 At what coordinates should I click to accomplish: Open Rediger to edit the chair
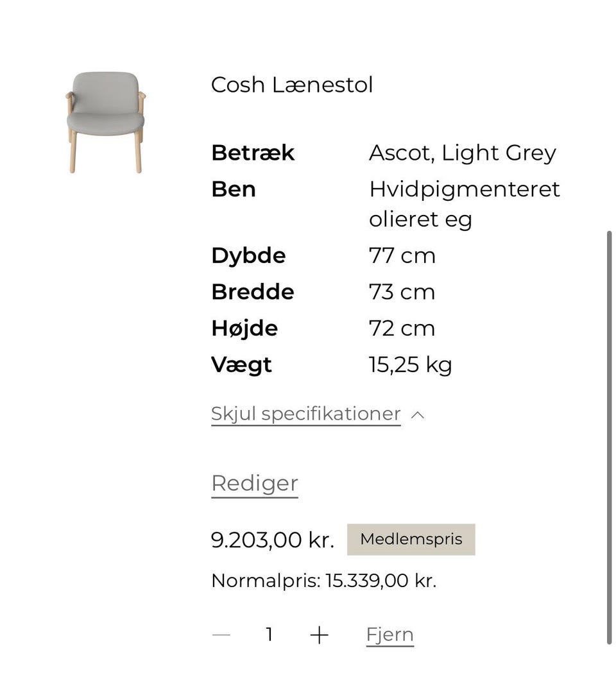click(254, 483)
